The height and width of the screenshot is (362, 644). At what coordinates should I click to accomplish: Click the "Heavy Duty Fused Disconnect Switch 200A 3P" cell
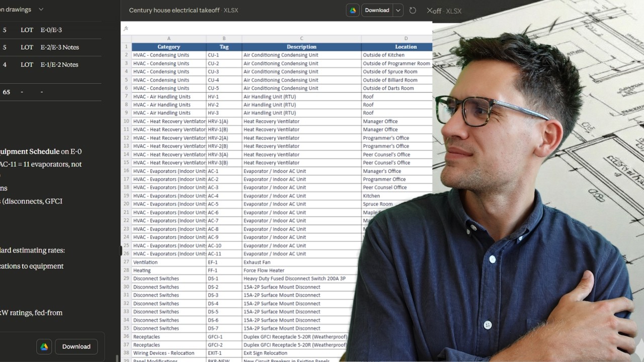click(298, 279)
